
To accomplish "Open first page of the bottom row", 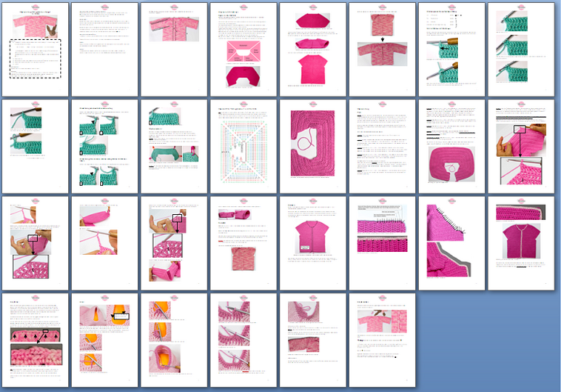I will pos(36,340).
